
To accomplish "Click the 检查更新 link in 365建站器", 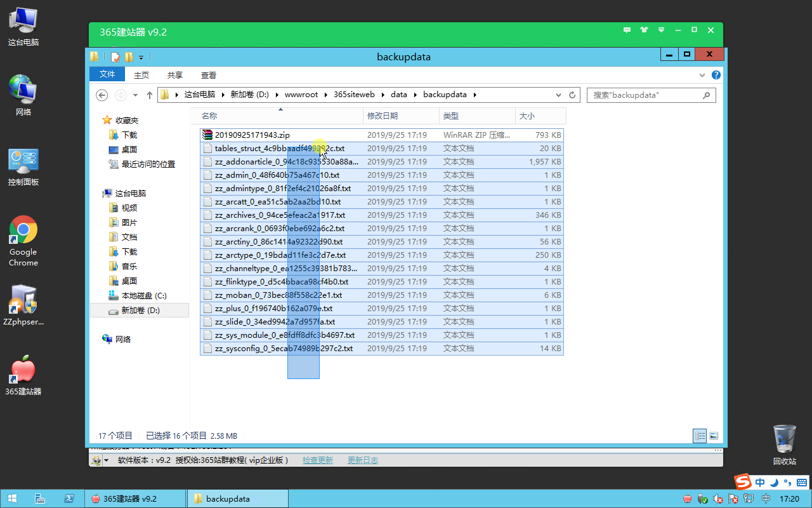I will pyautogui.click(x=318, y=460).
